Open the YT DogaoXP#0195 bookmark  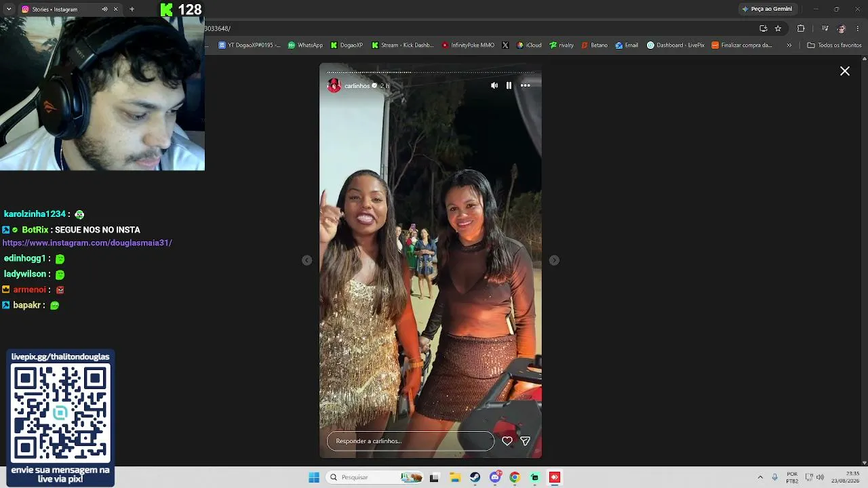coord(249,45)
